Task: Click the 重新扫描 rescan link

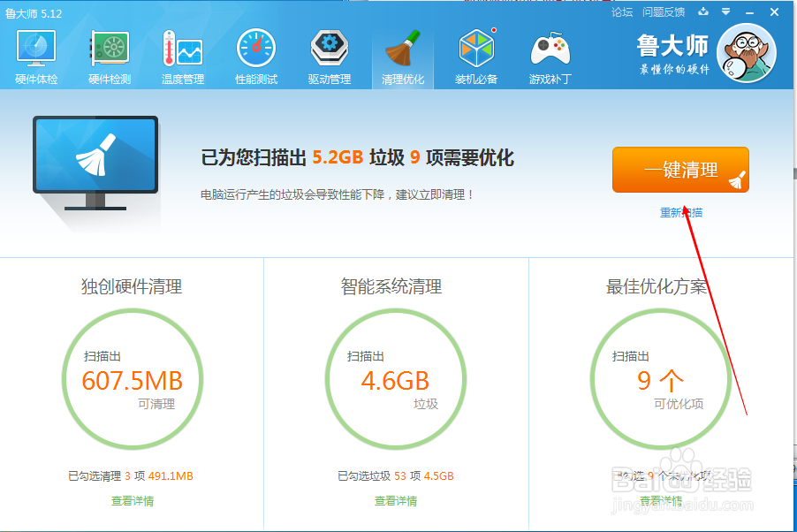Action: (681, 213)
